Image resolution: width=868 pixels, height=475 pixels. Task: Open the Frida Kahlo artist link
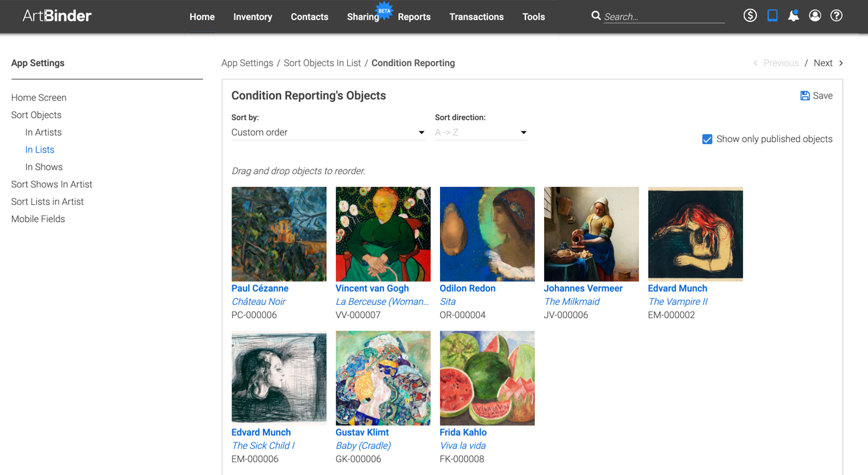463,432
